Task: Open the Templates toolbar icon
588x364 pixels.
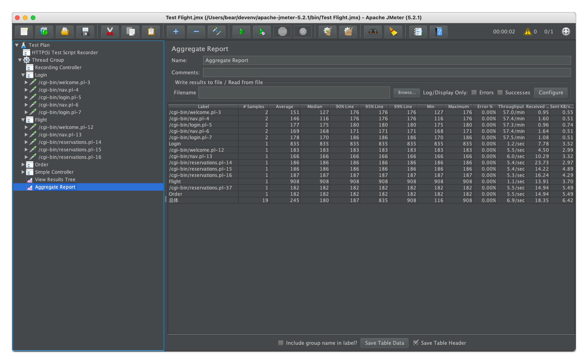Action: [x=44, y=31]
